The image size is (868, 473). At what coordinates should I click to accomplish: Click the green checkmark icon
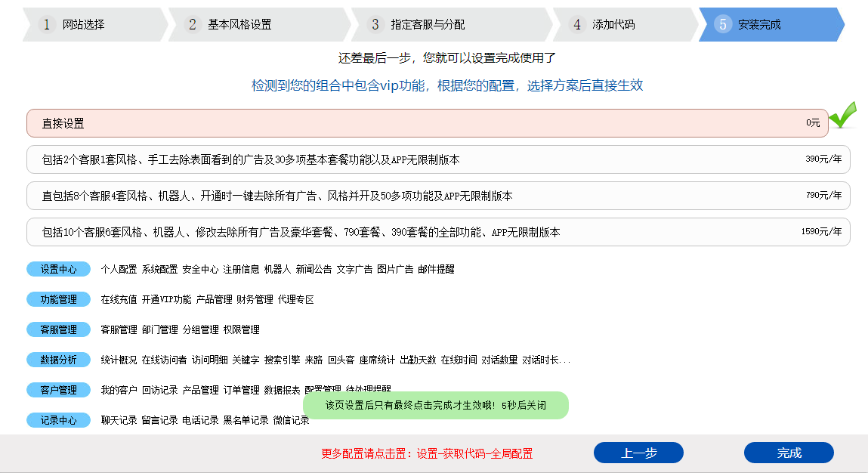(842, 115)
